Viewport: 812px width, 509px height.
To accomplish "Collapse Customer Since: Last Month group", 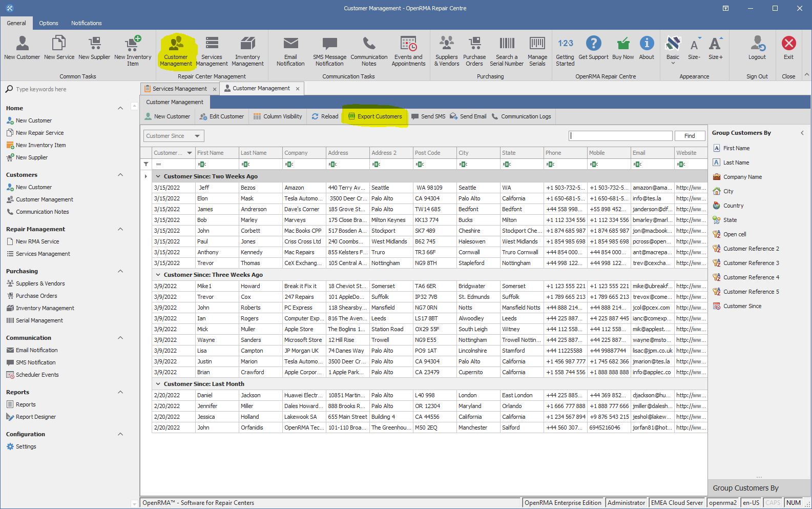I will (158, 384).
